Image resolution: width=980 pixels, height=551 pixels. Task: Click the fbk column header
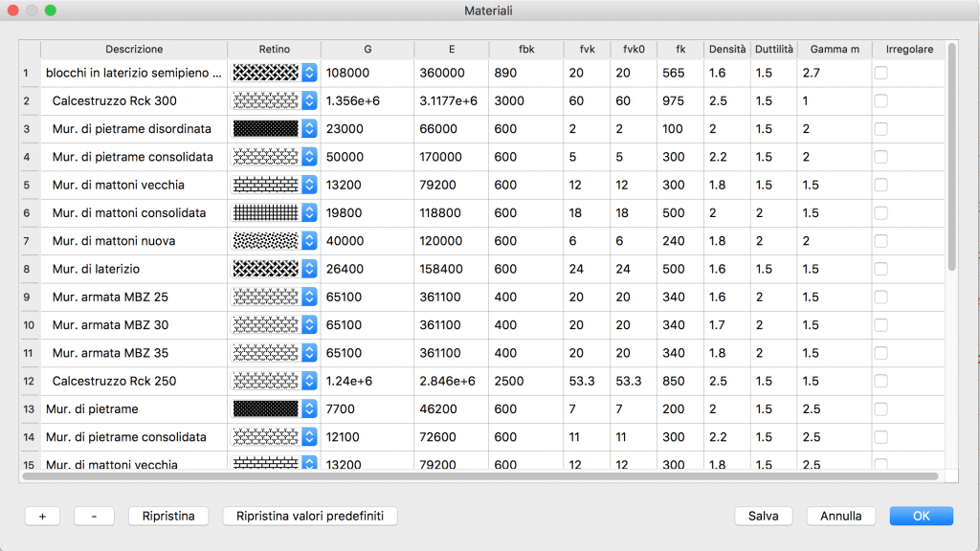coord(526,50)
